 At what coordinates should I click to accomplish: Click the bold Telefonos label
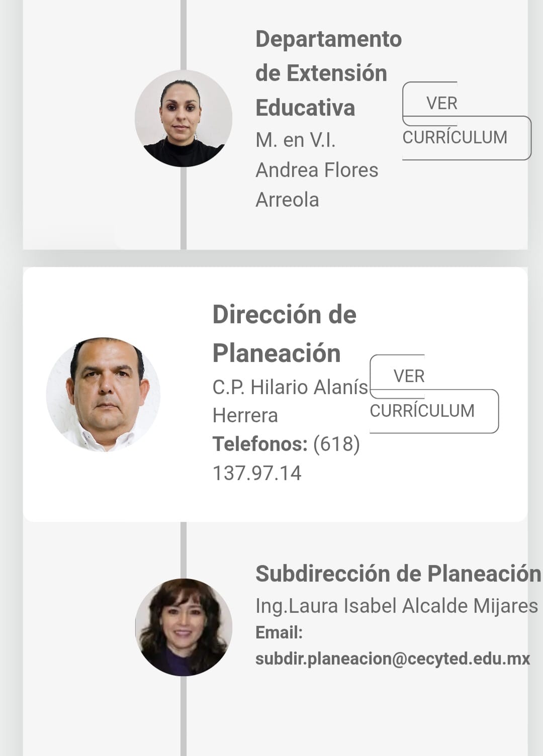260,444
